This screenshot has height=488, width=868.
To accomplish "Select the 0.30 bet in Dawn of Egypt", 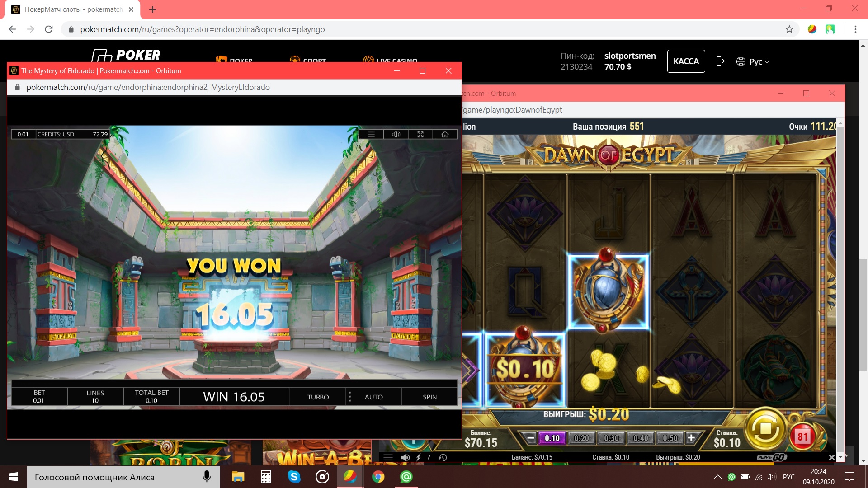I will pos(611,438).
